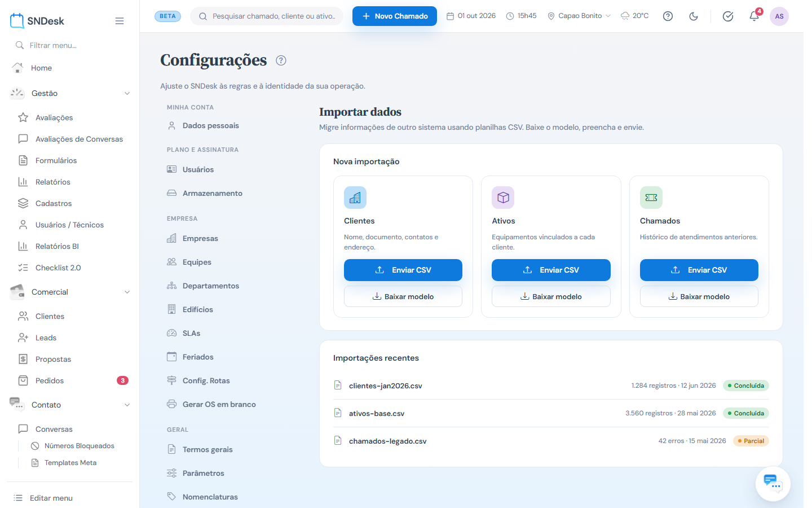Click the file icon next to chamados-legado.csv
This screenshot has height=508, width=812.
coord(338,441)
